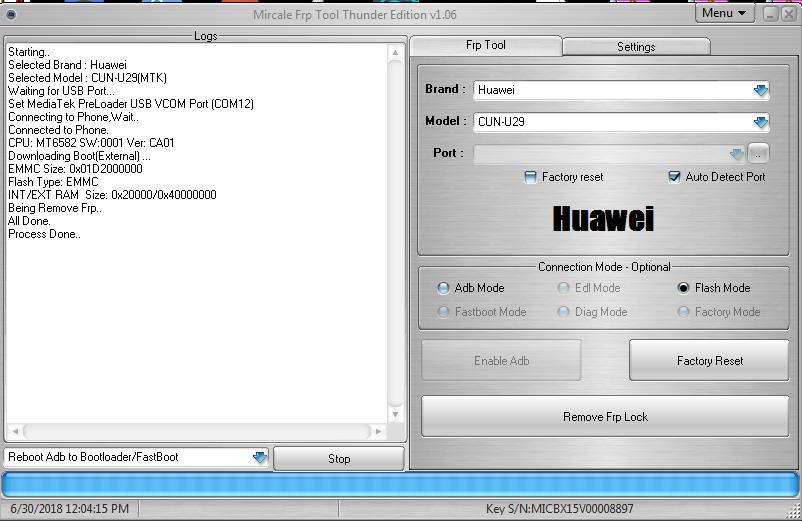Click the blue progress bar
802x521 pixels.
pos(400,485)
